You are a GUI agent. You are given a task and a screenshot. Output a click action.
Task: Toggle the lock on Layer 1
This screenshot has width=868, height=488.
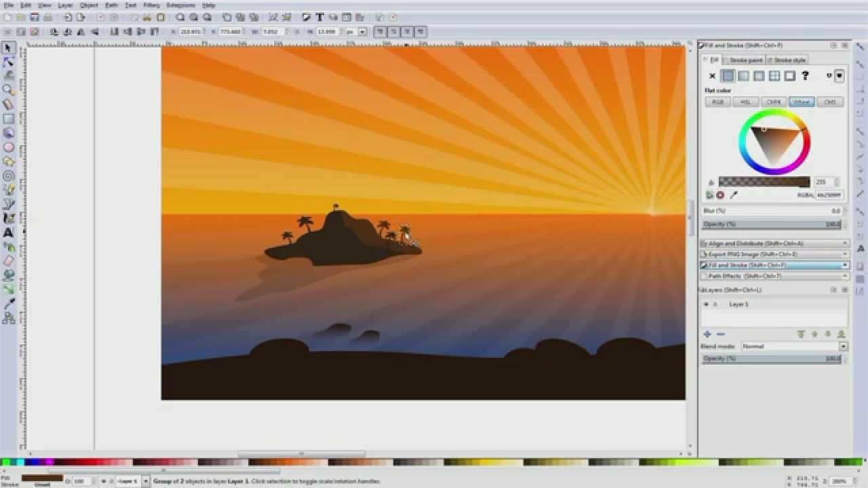tap(715, 304)
